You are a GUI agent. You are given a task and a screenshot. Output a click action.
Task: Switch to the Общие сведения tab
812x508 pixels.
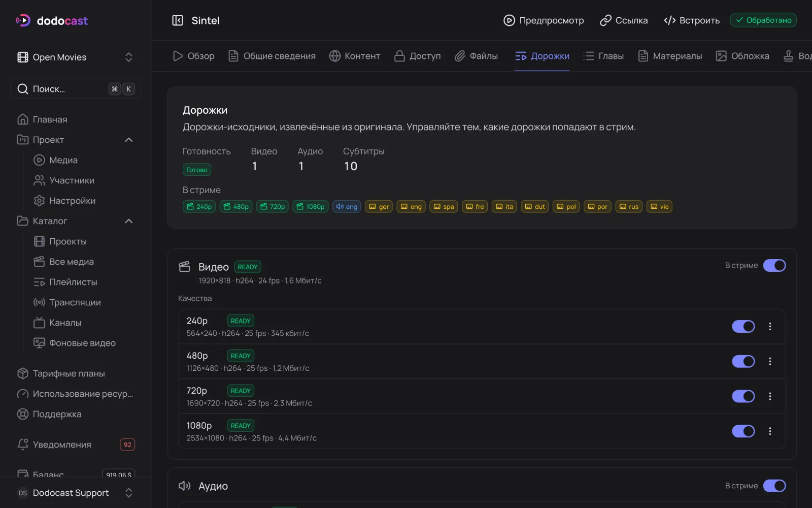click(272, 56)
